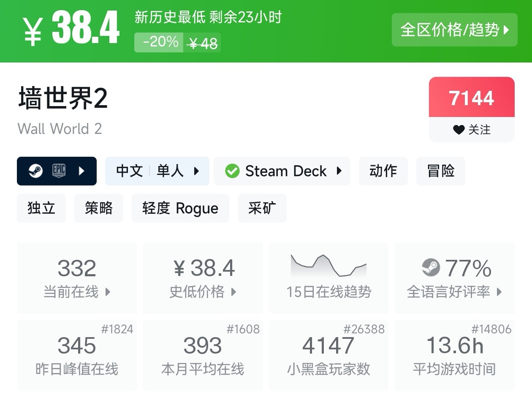Image resolution: width=532 pixels, height=395 pixels.
Task: Open the 采矿 mining tag
Action: point(262,208)
